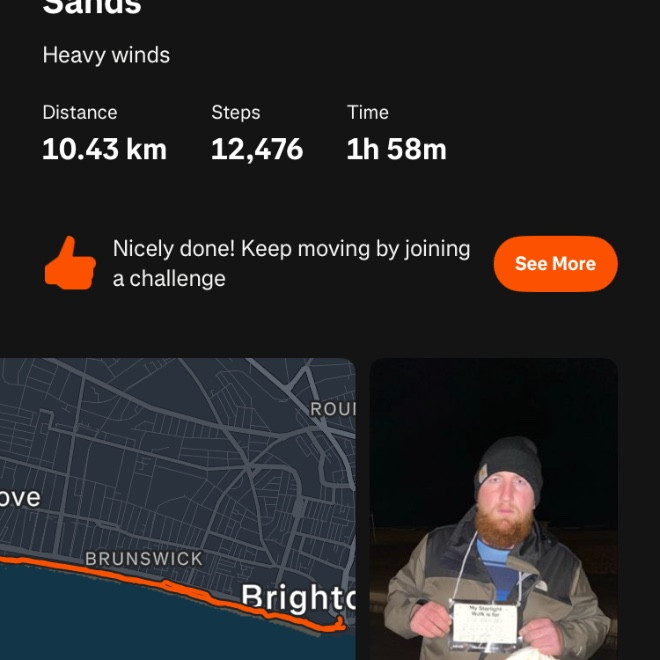
Task: Tap the join a challenge prompt text
Action: pos(291,263)
